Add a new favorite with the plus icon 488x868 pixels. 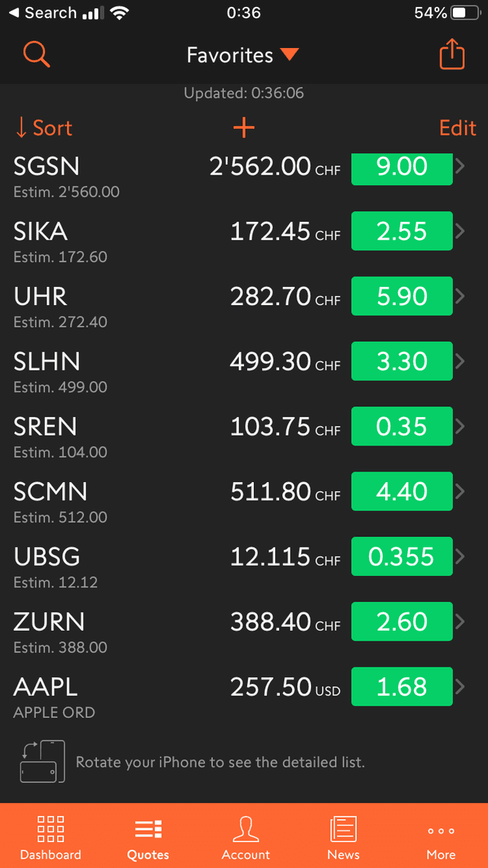pyautogui.click(x=243, y=127)
